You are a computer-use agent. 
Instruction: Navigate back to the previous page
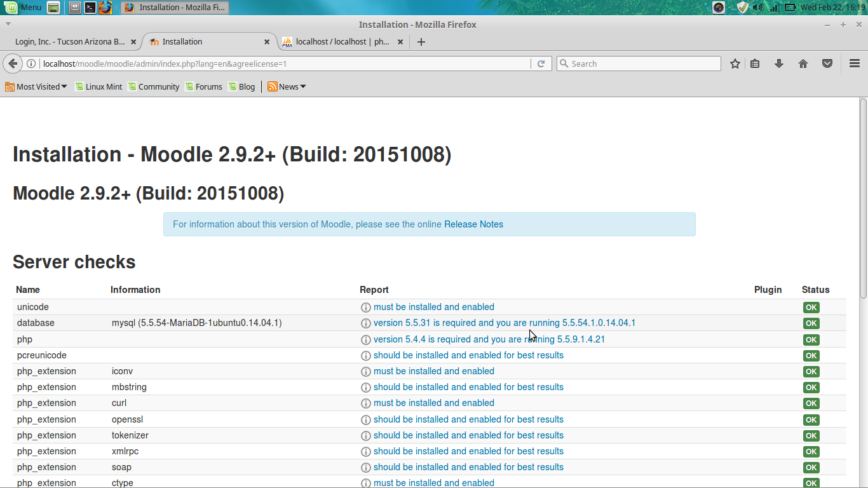[x=13, y=64]
